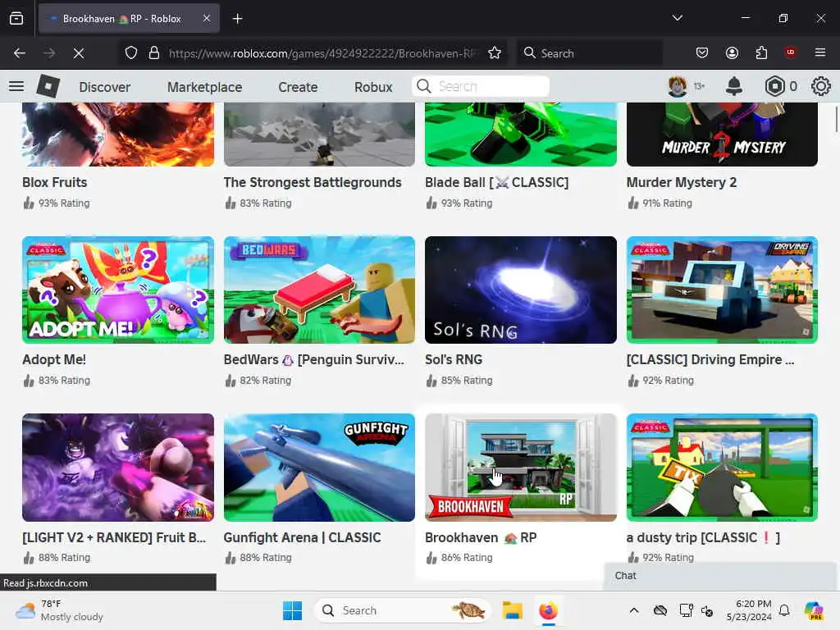Image resolution: width=840 pixels, height=630 pixels.
Task: Open the tracking protection shield icon
Action: point(131,53)
